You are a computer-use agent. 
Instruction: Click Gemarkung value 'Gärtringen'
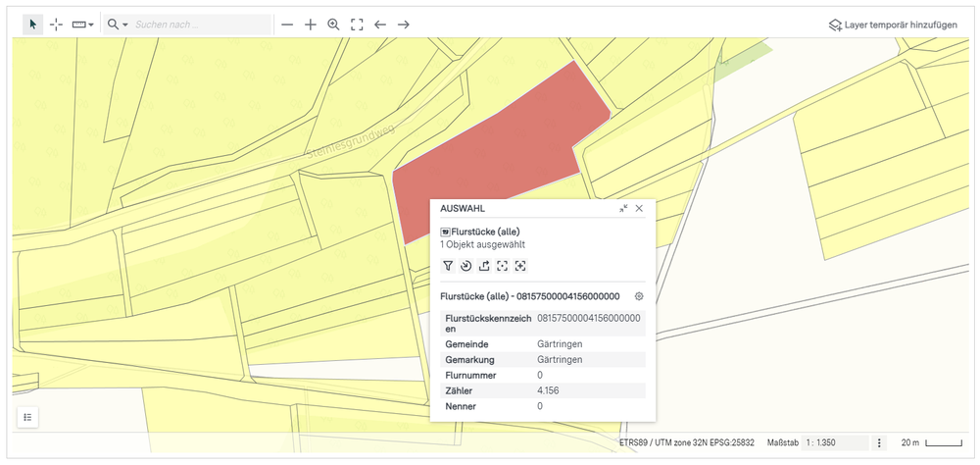coord(560,360)
